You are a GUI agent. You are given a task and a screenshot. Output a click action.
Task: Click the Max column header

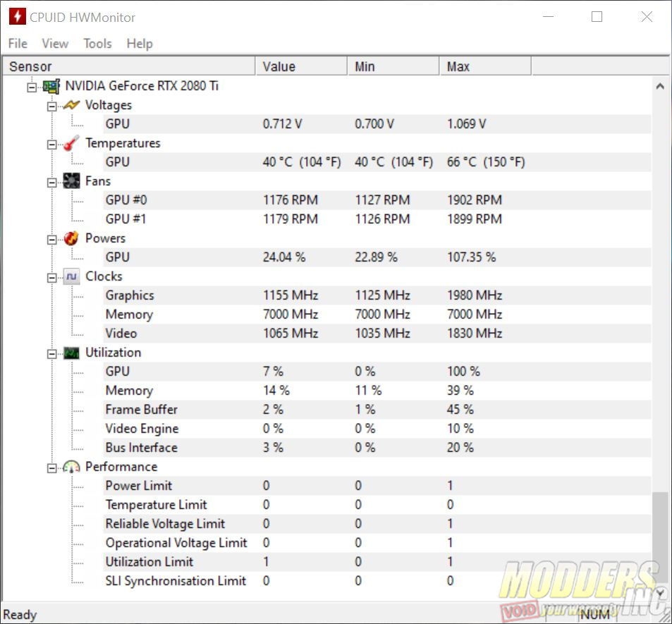(486, 66)
